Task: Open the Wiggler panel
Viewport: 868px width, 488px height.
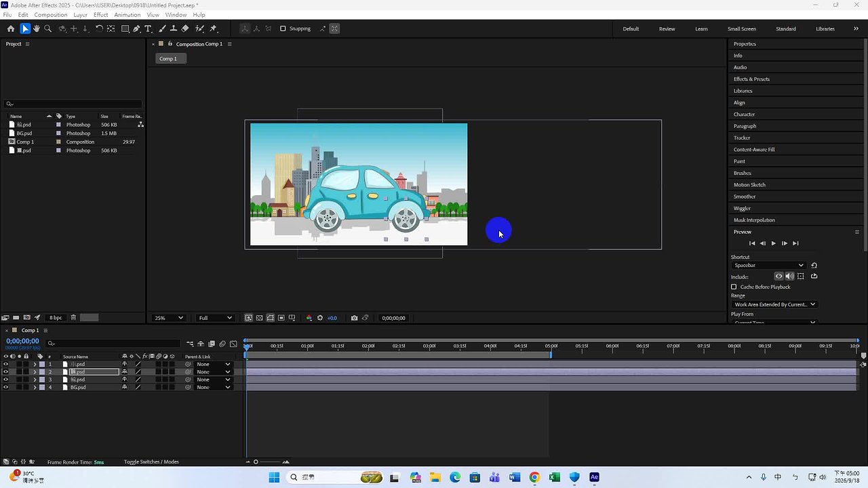Action: 742,208
